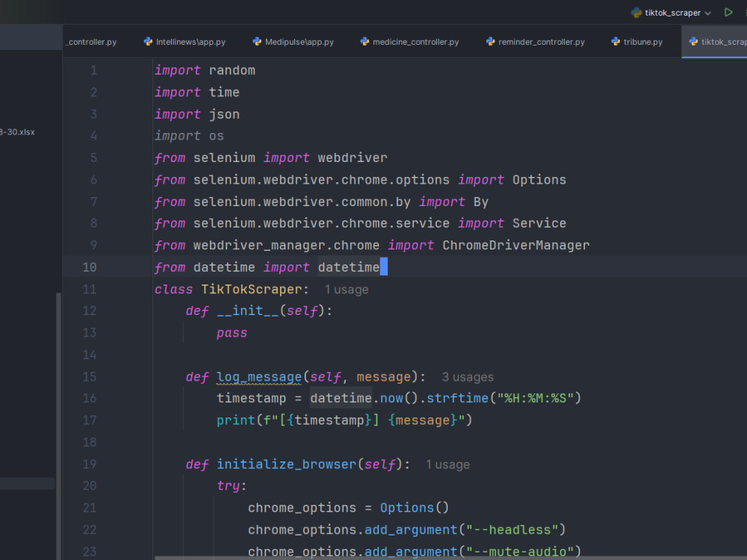Click 'ChromeDriverManager' in the import line
The image size is (747, 560).
(516, 245)
